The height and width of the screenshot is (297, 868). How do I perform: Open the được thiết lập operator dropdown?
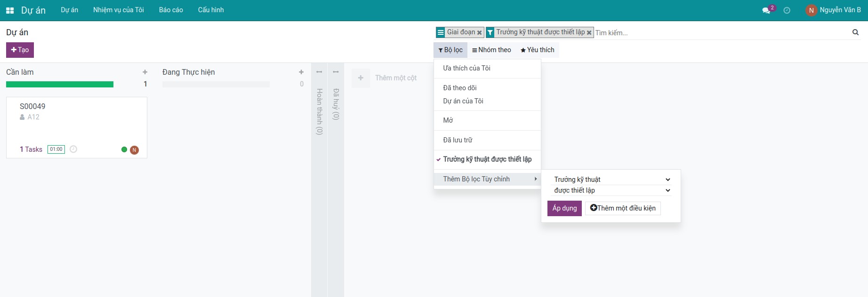click(x=611, y=190)
